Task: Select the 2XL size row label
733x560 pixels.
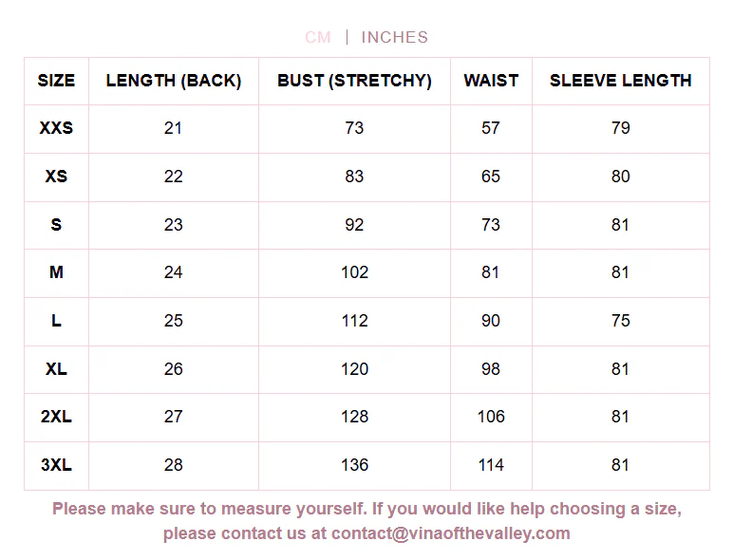Action: coord(56,417)
